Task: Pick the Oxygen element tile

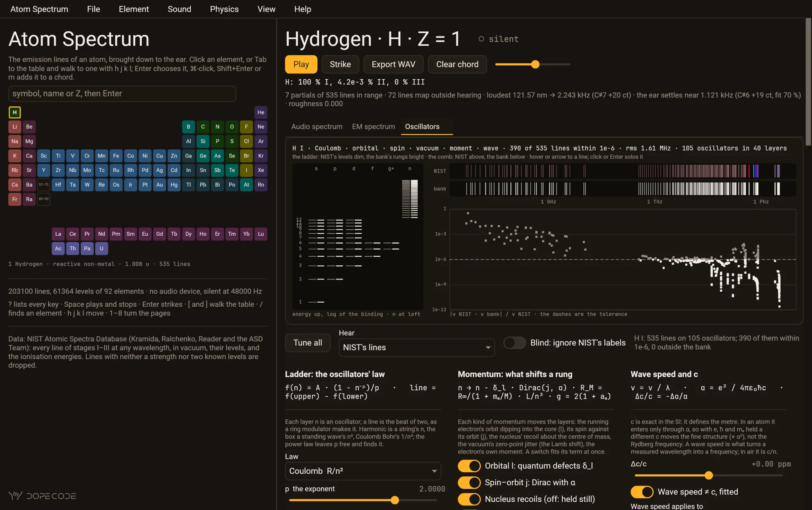Action: click(232, 127)
